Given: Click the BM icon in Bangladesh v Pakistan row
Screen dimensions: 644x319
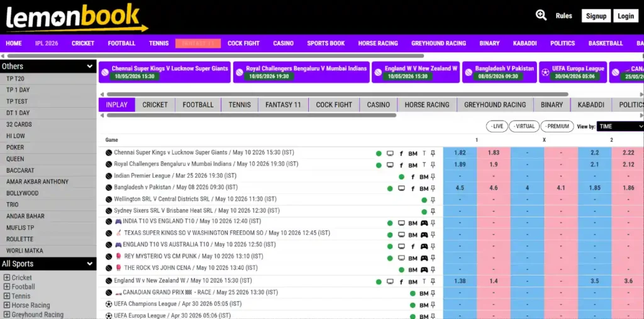Looking at the screenshot, I should tap(425, 188).
